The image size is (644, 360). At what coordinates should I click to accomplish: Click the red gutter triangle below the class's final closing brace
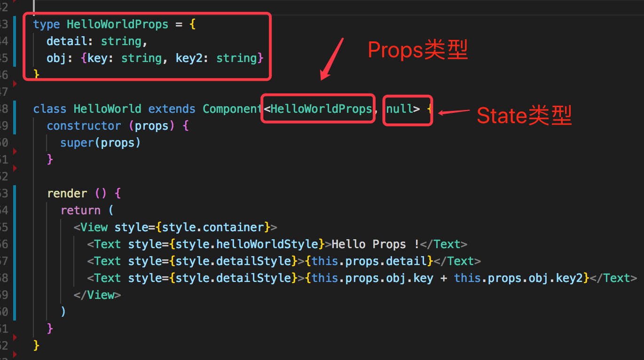point(16,354)
